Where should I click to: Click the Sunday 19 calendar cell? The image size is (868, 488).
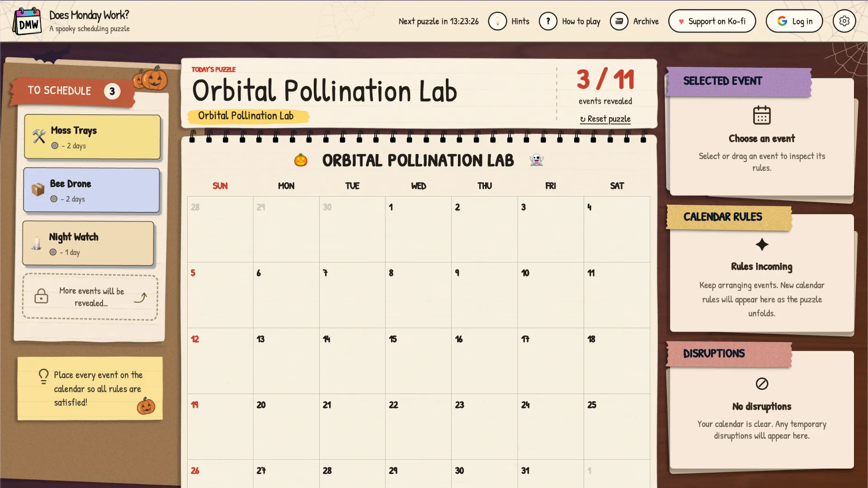pyautogui.click(x=220, y=427)
